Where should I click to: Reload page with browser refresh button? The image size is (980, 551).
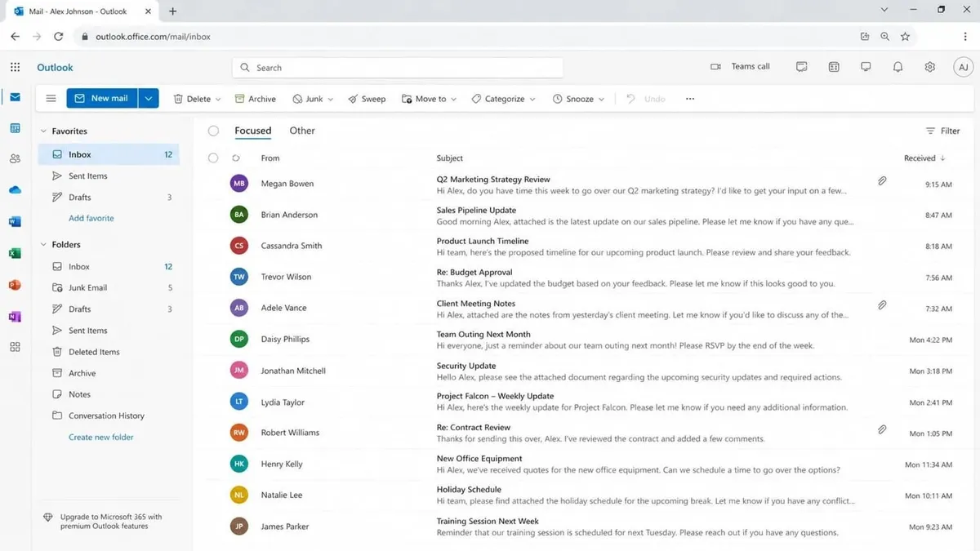click(x=58, y=36)
